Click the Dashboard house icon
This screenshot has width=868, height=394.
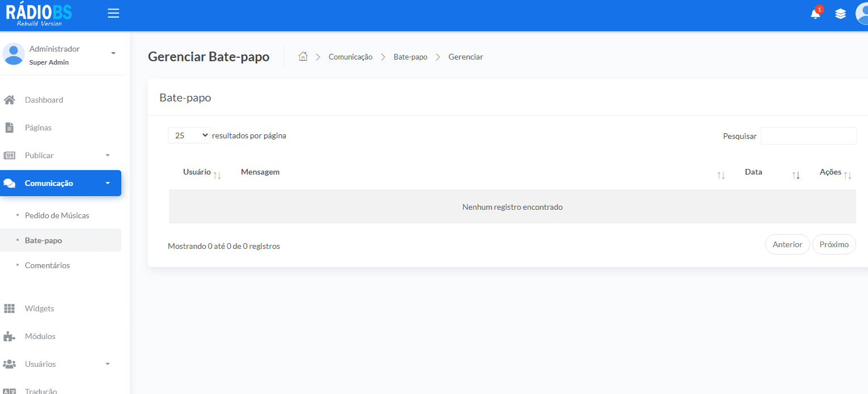point(9,100)
